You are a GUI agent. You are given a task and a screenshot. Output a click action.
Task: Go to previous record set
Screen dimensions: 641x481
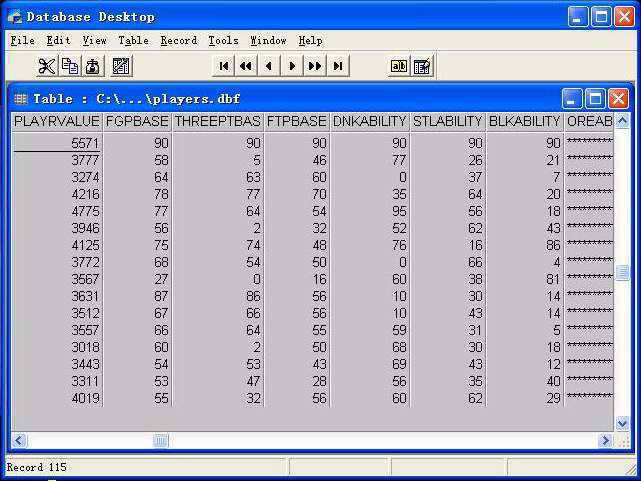click(x=246, y=66)
